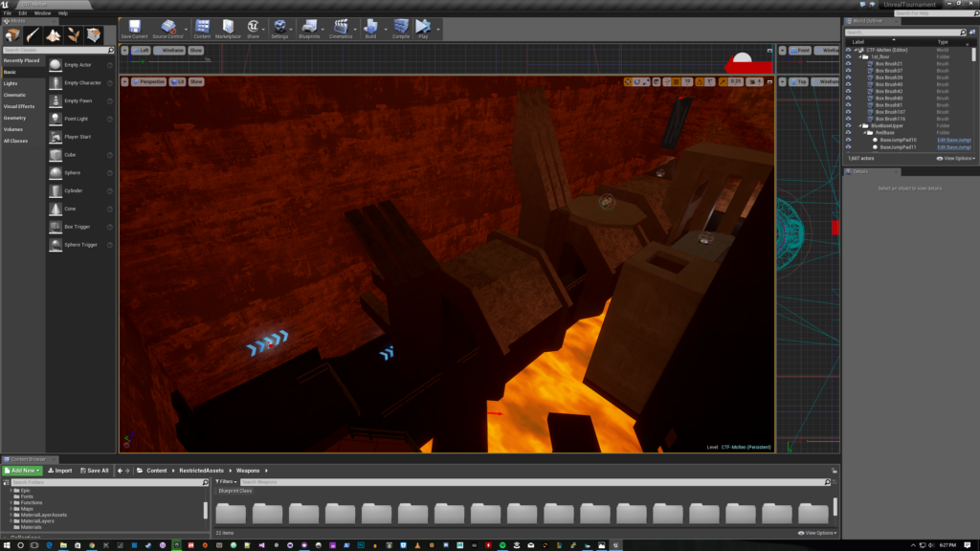Open the Add New dropdown

tap(23, 471)
